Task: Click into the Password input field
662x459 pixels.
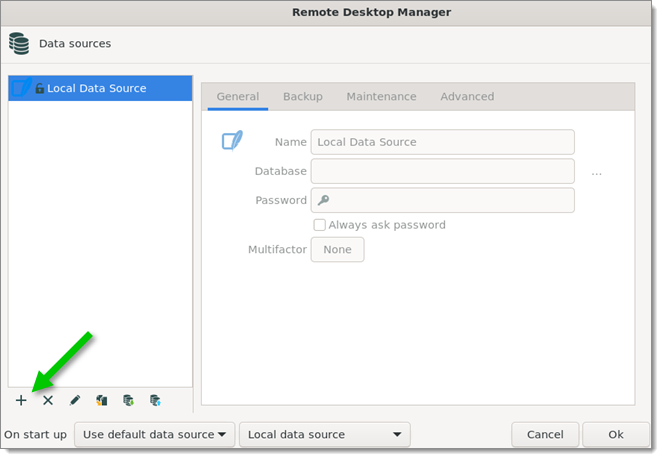Action: (x=442, y=200)
